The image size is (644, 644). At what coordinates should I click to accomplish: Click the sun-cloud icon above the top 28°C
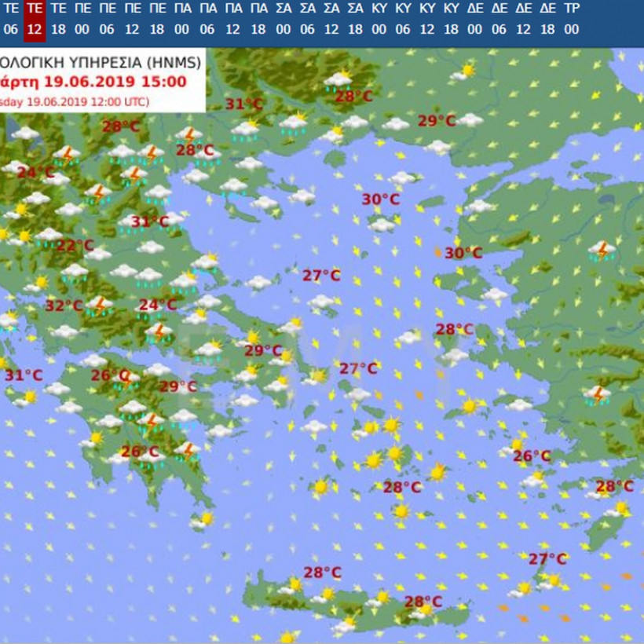click(x=340, y=78)
